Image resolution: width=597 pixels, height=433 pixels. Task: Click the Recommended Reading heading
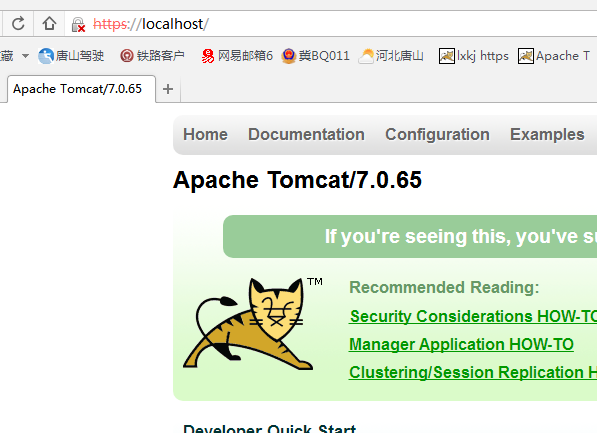444,288
